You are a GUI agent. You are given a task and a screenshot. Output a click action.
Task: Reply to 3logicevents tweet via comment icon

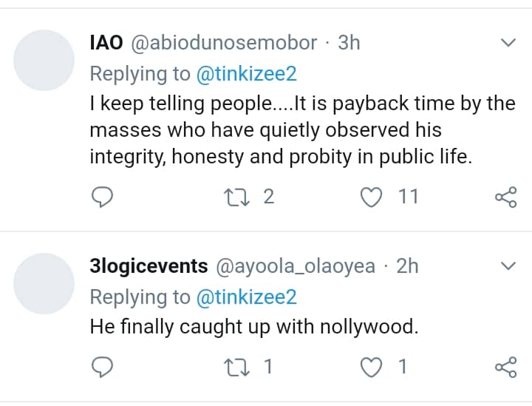coord(102,366)
